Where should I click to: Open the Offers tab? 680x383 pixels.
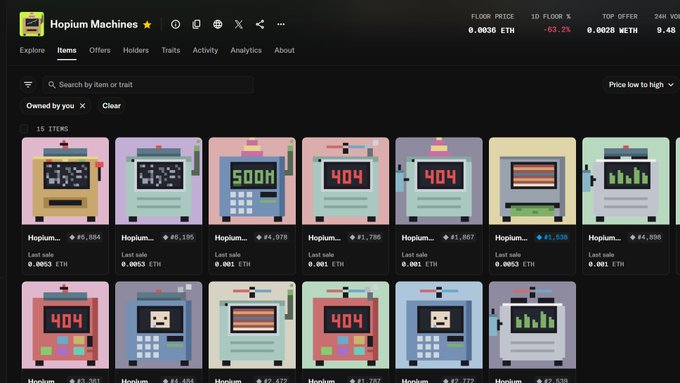pos(100,50)
